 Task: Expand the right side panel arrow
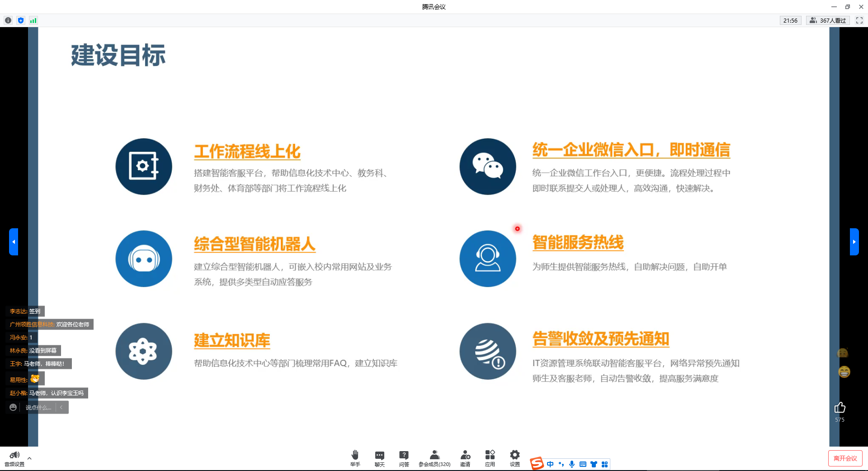pyautogui.click(x=854, y=242)
